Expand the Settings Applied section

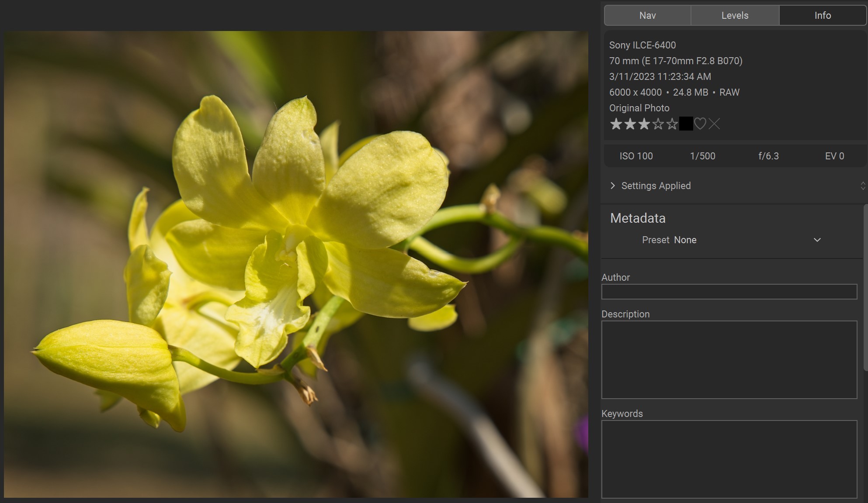612,186
